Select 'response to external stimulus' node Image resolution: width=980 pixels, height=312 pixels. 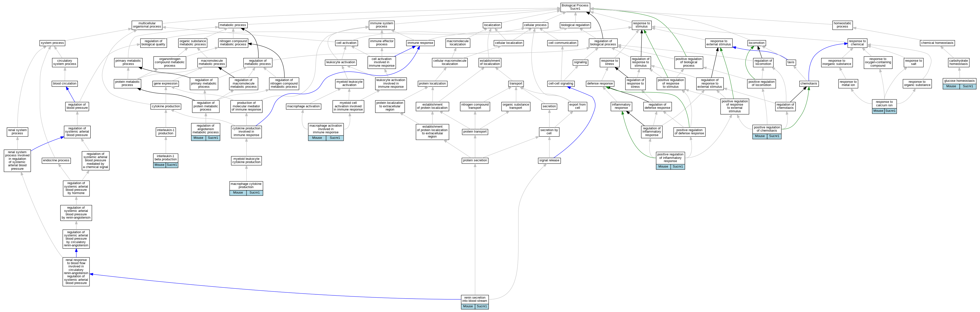pyautogui.click(x=719, y=43)
